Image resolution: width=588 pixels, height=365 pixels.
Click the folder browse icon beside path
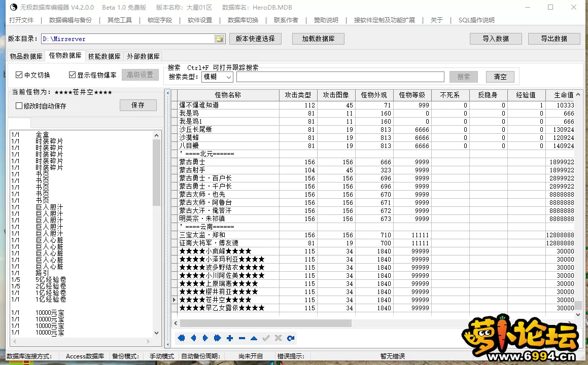pos(219,39)
